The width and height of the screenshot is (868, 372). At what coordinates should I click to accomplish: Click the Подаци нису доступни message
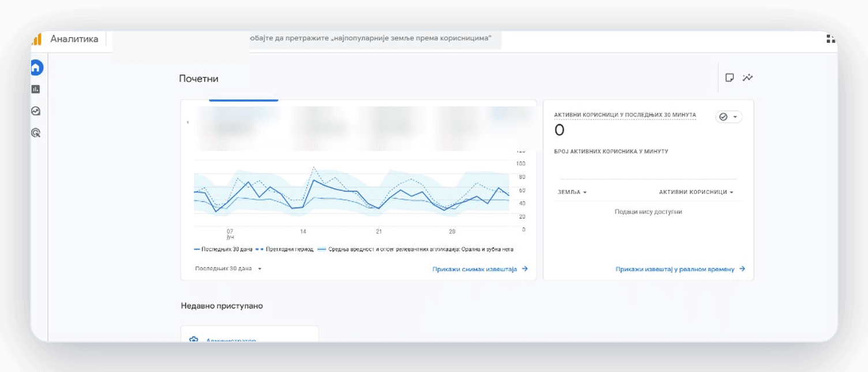[648, 212]
